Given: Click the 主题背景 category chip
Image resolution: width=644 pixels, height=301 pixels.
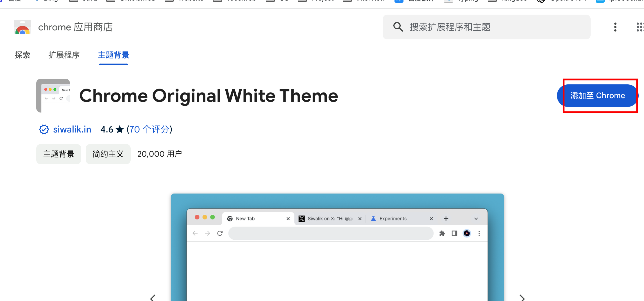Looking at the screenshot, I should (x=59, y=154).
